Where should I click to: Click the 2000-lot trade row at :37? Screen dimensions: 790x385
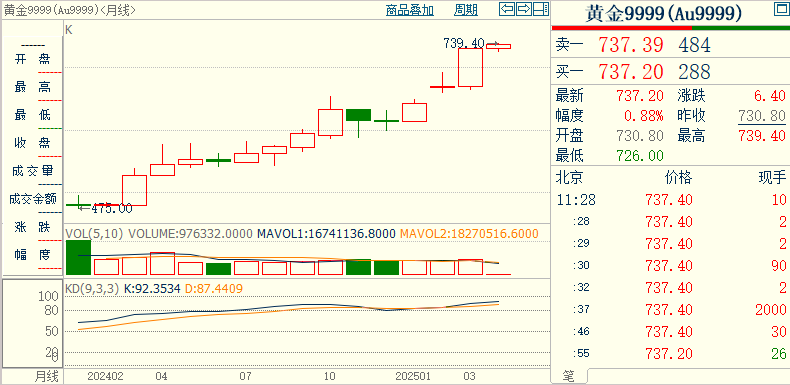(x=671, y=309)
